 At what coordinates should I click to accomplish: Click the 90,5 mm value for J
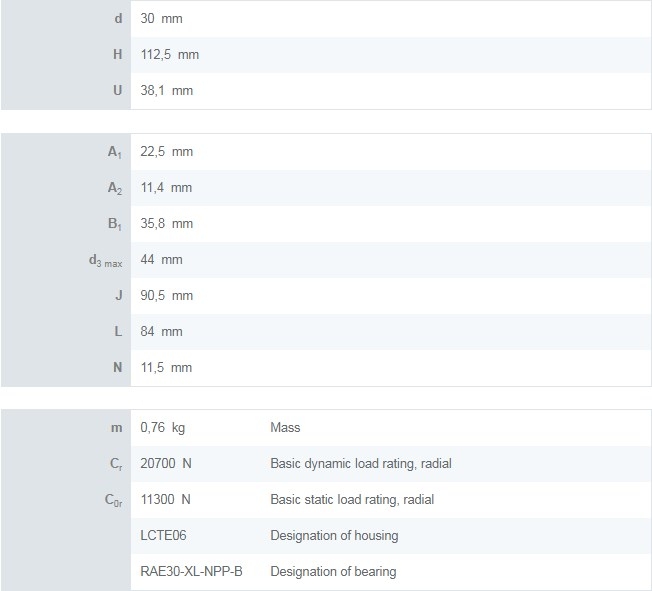[167, 295]
